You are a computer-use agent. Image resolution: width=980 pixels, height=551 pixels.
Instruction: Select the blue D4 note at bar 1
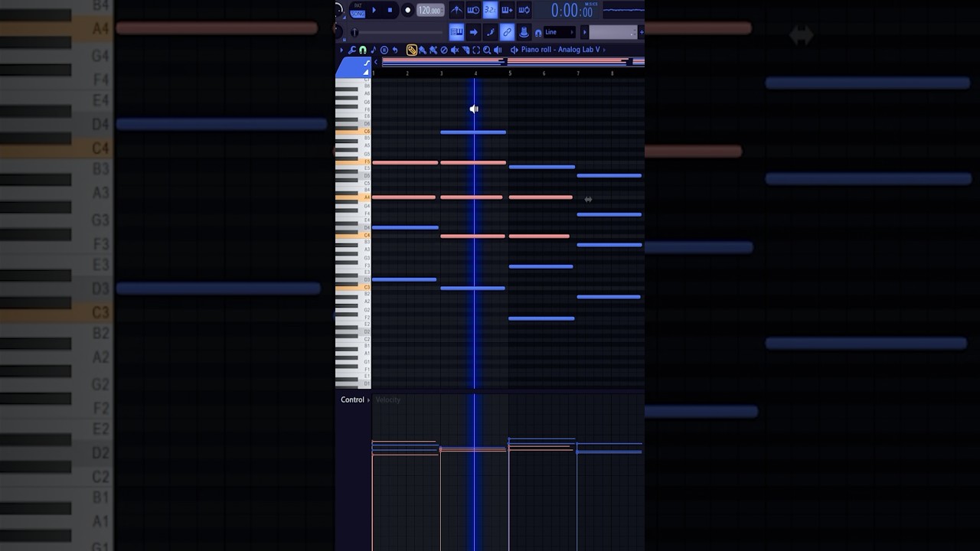coord(405,227)
